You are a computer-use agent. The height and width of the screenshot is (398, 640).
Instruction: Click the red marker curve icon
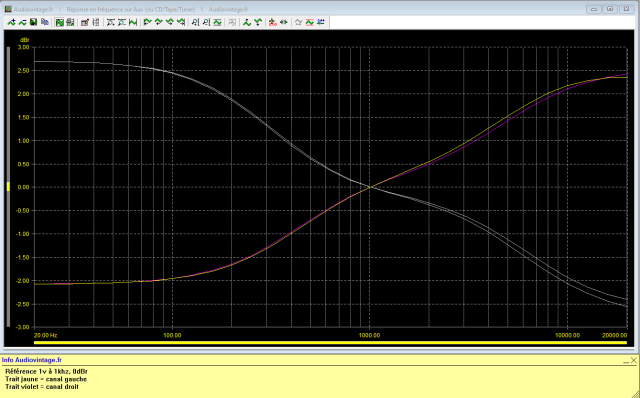tap(272, 22)
